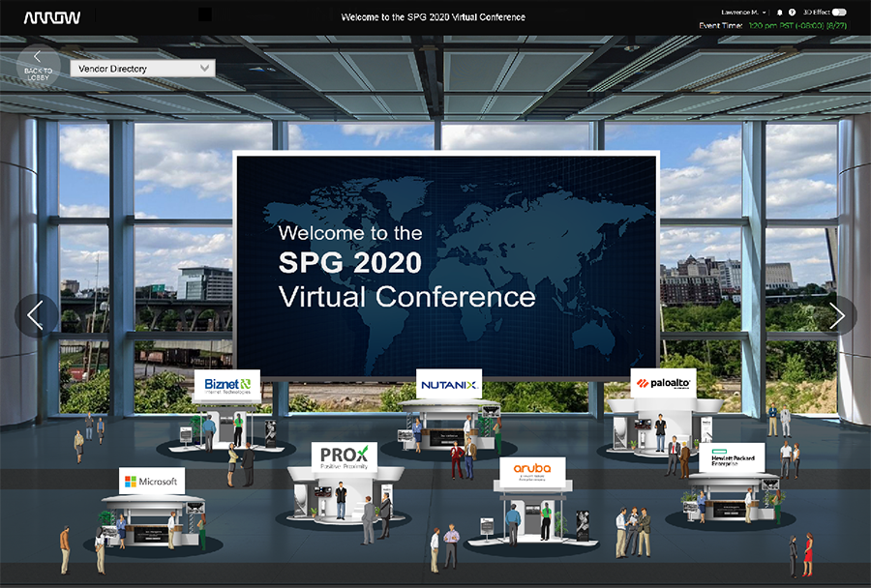Toggle the 3D Effect switch
Screen dimensions: 871x588
(839, 13)
